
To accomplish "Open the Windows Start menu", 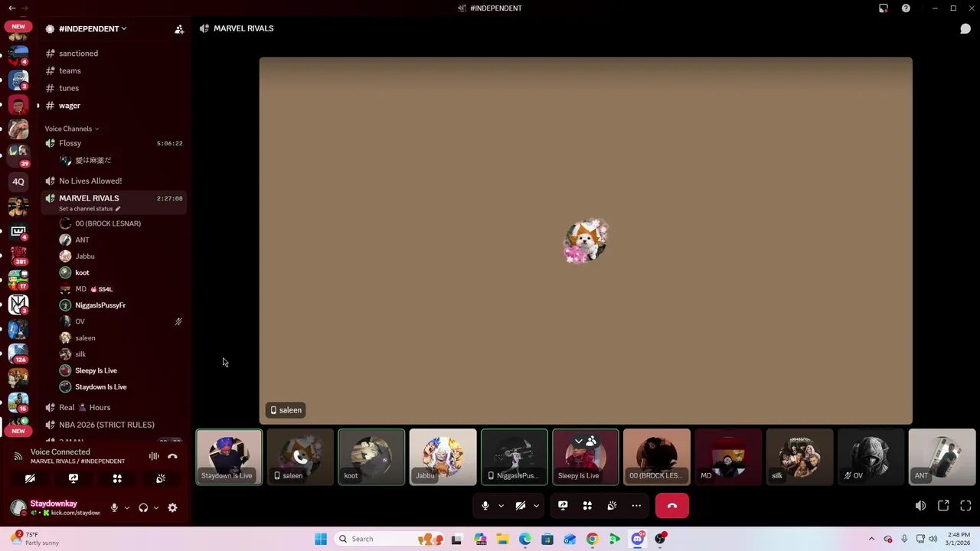I will pyautogui.click(x=321, y=539).
